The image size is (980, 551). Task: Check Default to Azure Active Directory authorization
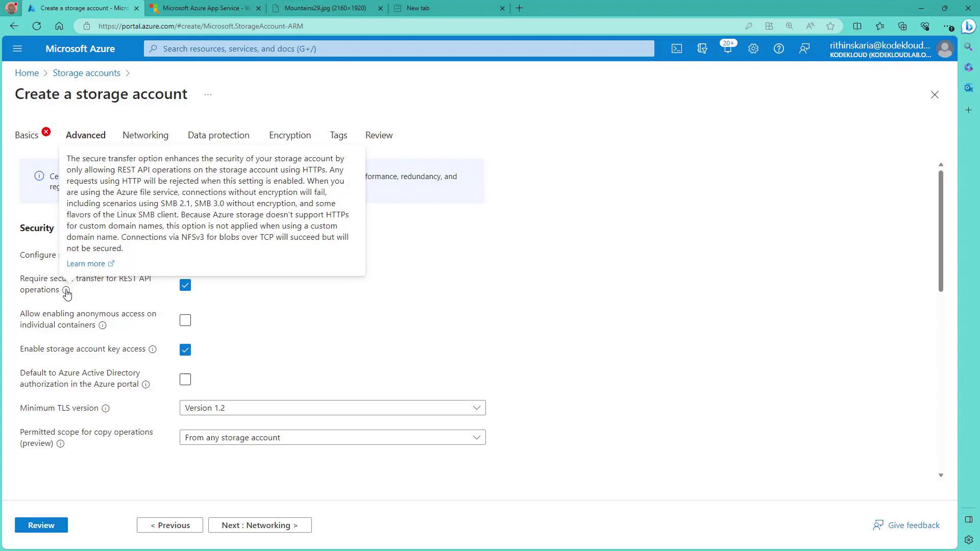185,380
